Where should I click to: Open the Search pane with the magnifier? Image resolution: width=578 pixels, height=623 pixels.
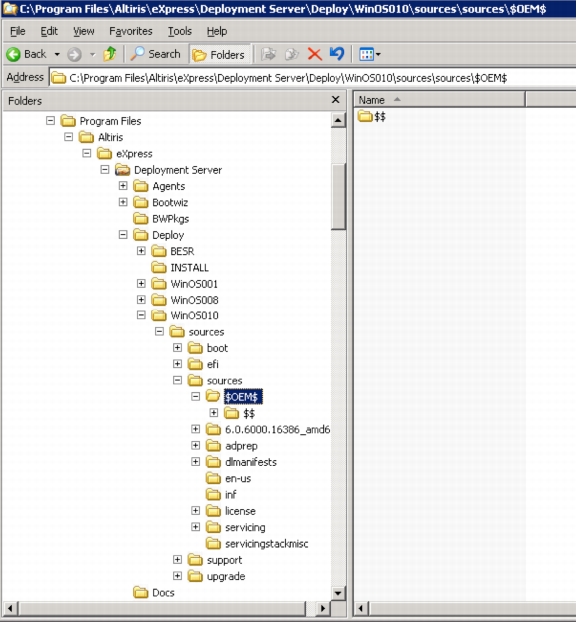(155, 54)
